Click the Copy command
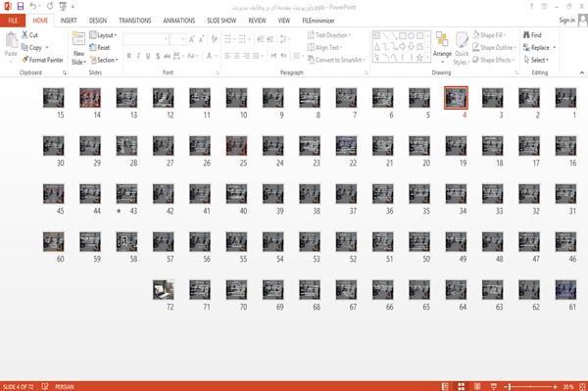 click(x=31, y=48)
